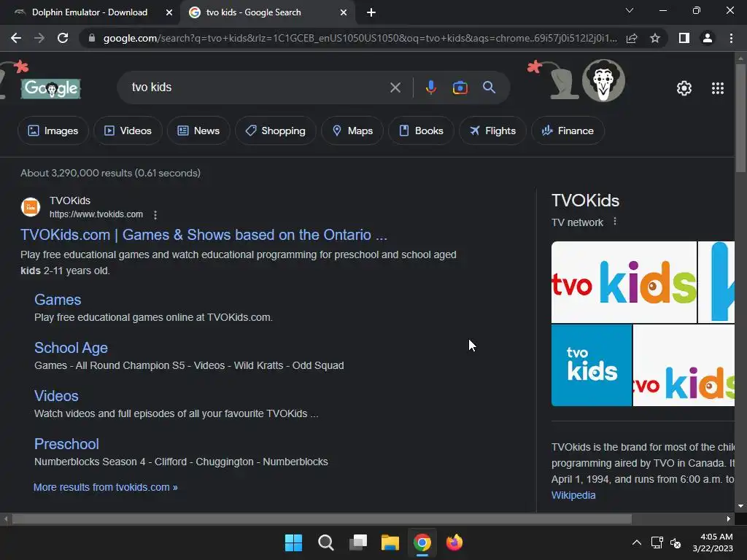View site info via the padlock icon
The height and width of the screenshot is (560, 747).
tap(92, 38)
